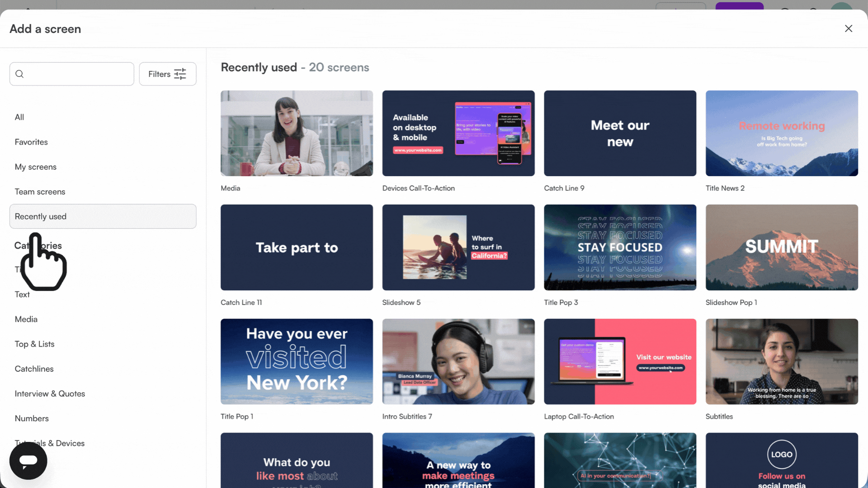
Task: Close the Add a screen dialog
Action: [849, 28]
